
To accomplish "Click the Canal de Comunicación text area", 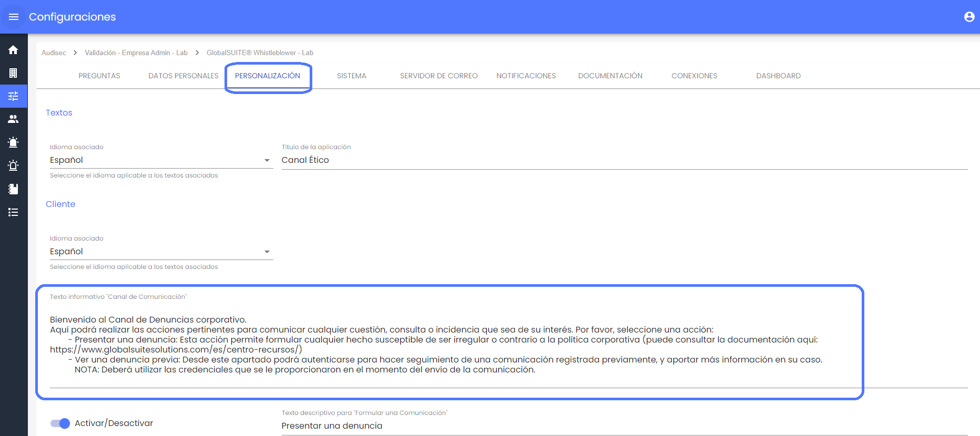I will [x=450, y=345].
